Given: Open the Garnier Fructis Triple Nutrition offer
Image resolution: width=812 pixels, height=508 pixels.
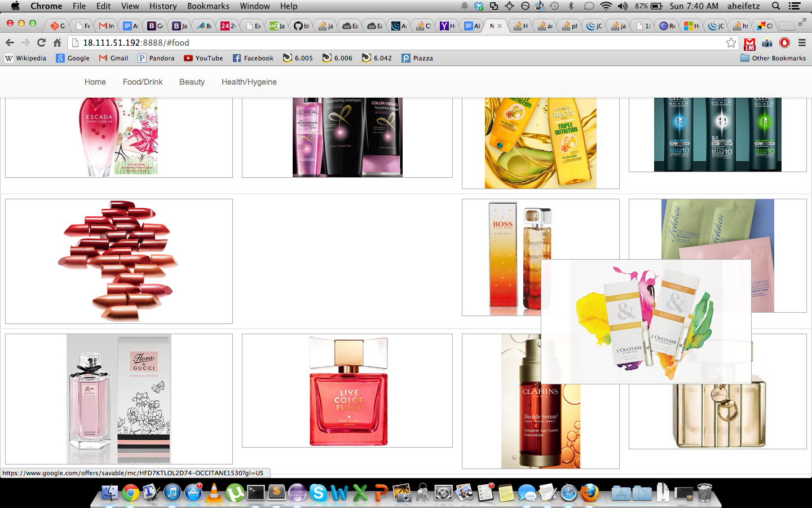Looking at the screenshot, I should pos(540,143).
